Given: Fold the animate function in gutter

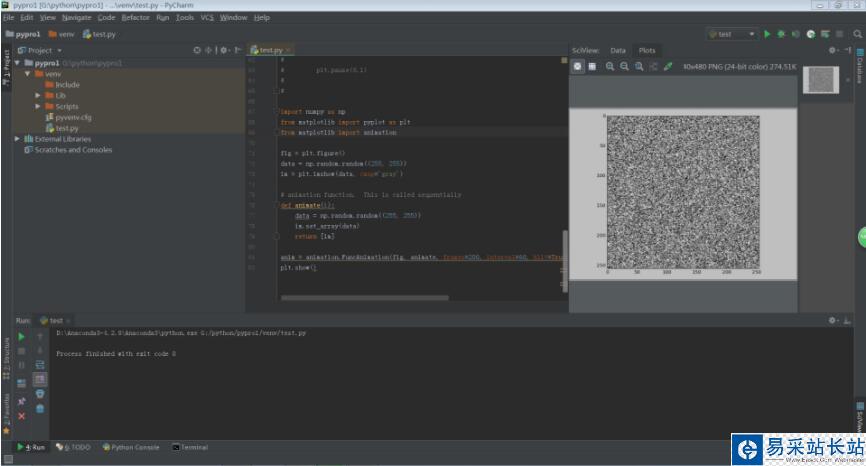Looking at the screenshot, I should (x=278, y=205).
